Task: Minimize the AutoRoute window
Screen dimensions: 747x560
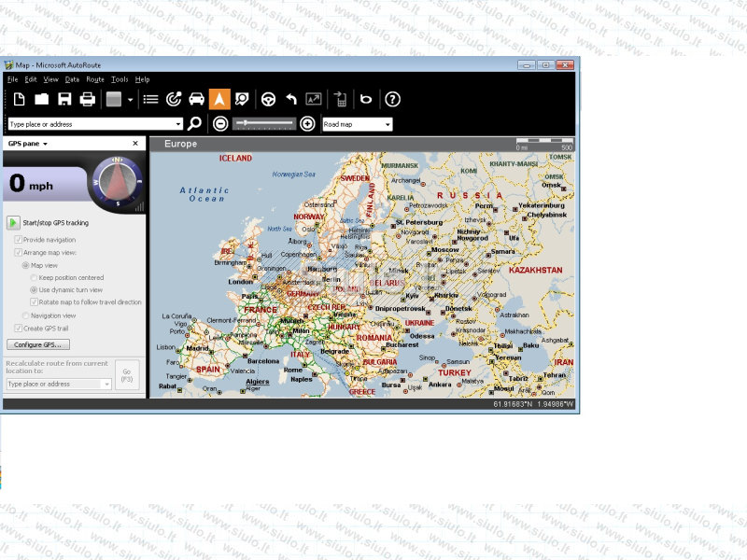Action: [x=526, y=64]
